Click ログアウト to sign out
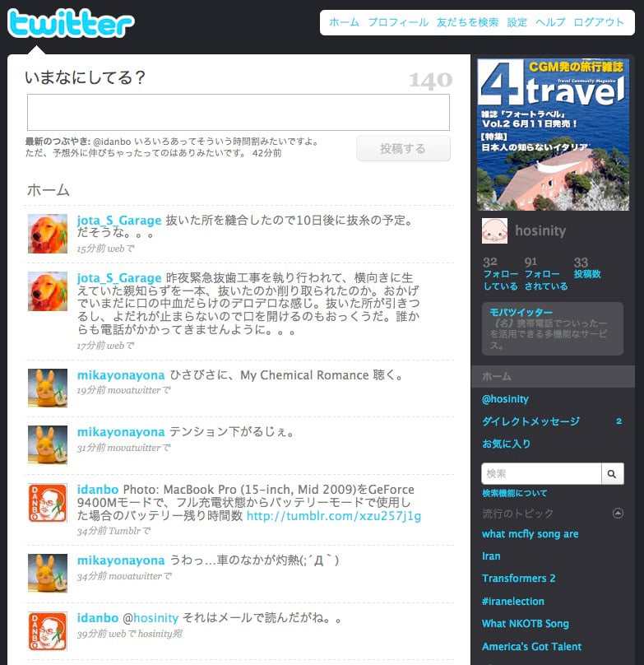644x665 pixels. (599, 22)
